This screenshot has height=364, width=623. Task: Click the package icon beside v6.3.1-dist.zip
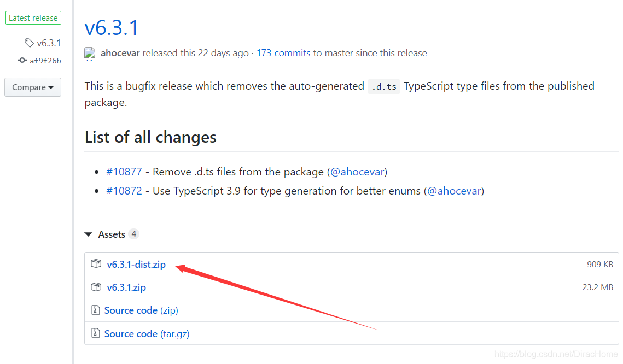[96, 263]
